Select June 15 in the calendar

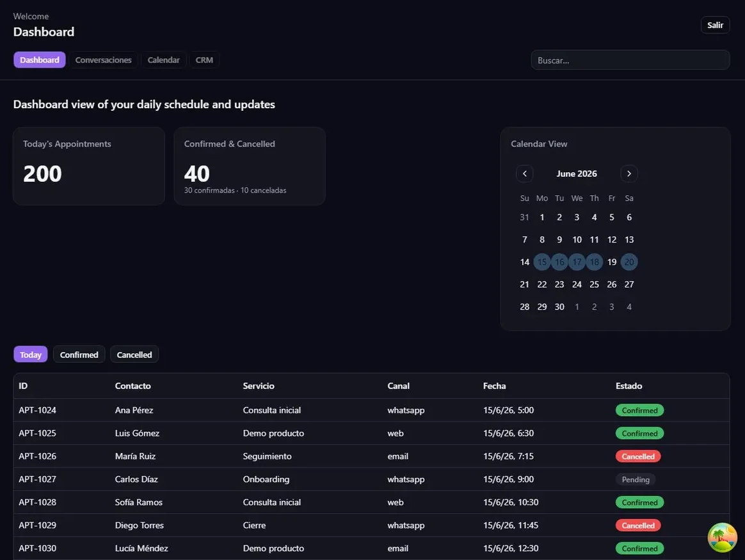pos(542,262)
